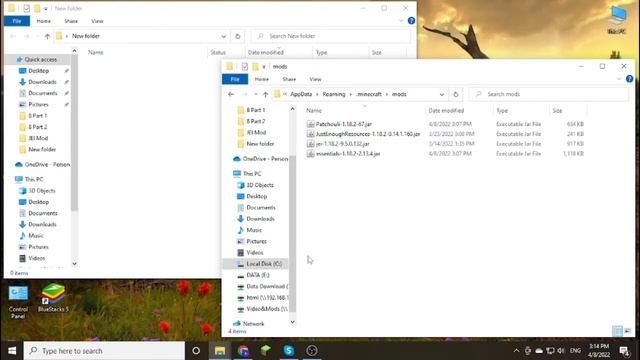Screen dimensions: 640x360
Task: Switch mods window to large icons view
Action: [628, 331]
